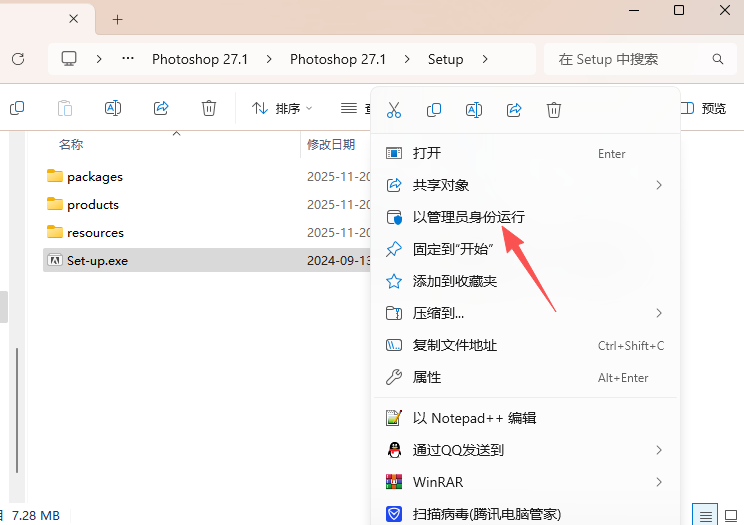Click the "预览" preview pane button
The image size is (744, 525).
click(x=704, y=108)
